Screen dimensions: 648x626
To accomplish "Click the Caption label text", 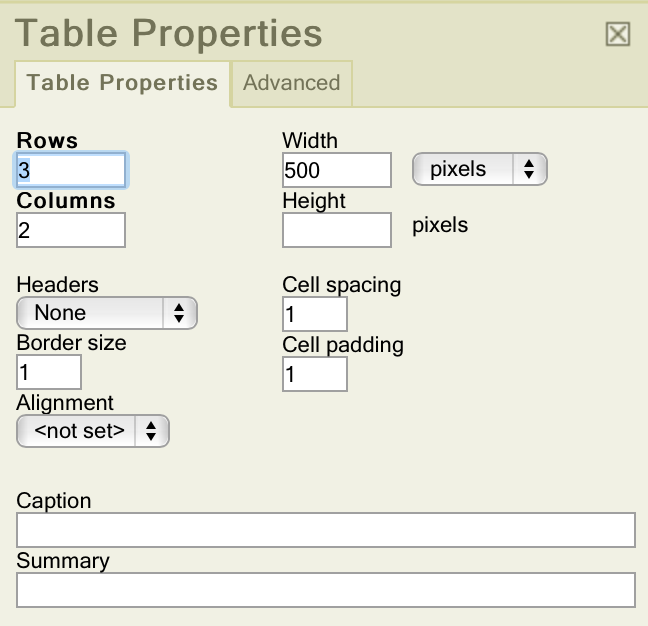I will click(x=54, y=501).
